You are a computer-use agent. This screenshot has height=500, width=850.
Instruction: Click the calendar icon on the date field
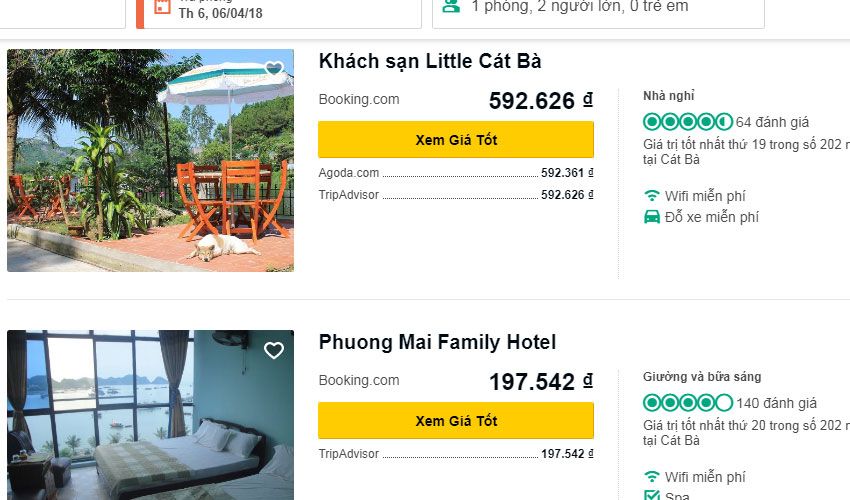point(162,7)
